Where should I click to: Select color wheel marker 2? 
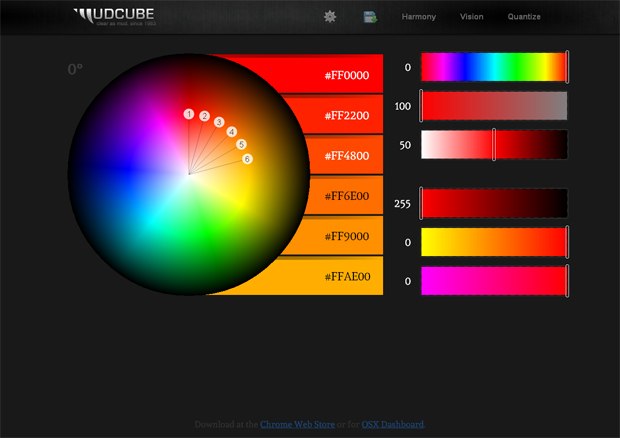pos(205,117)
